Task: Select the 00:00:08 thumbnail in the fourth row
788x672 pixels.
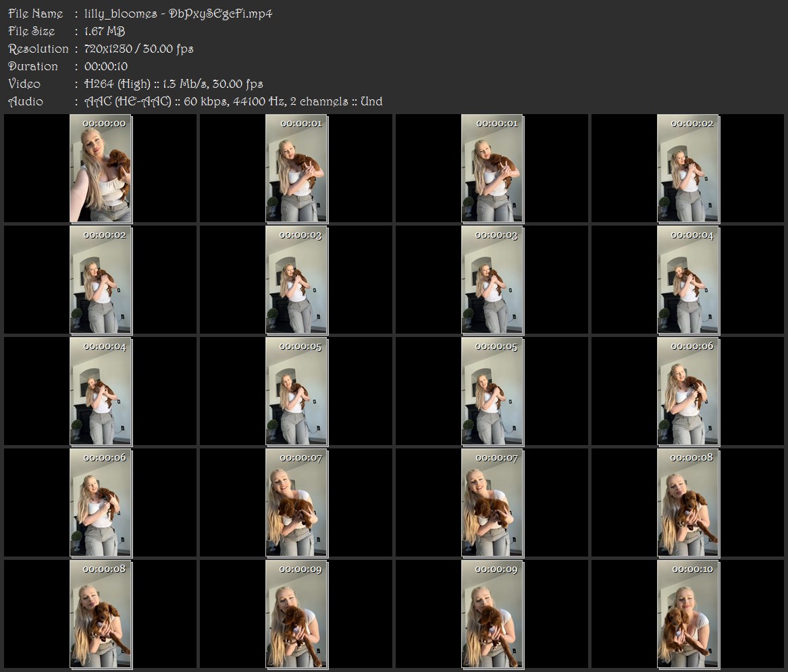Action: point(688,502)
